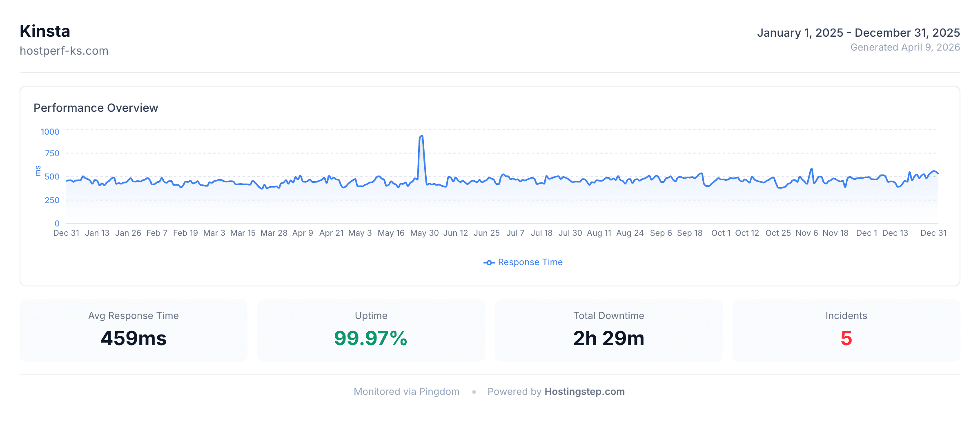Click the Jun 25 x-axis label
The image size is (980, 421).
point(486,233)
